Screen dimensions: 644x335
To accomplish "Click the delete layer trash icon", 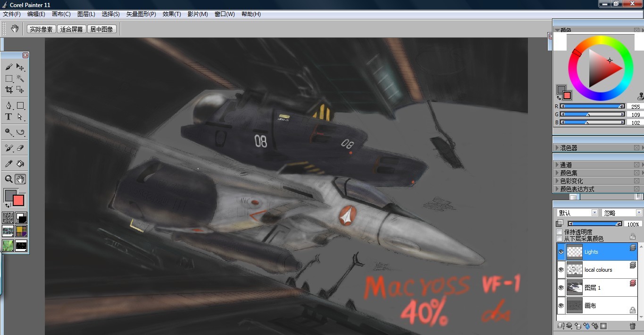I will click(633, 326).
